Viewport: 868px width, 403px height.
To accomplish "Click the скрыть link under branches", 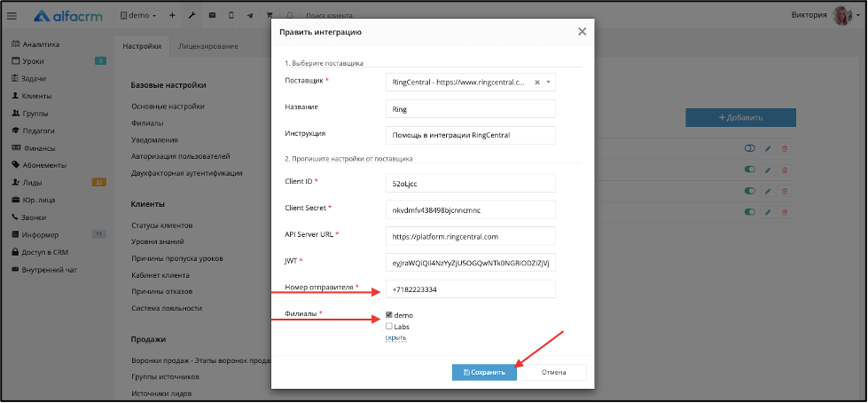I will pos(395,337).
